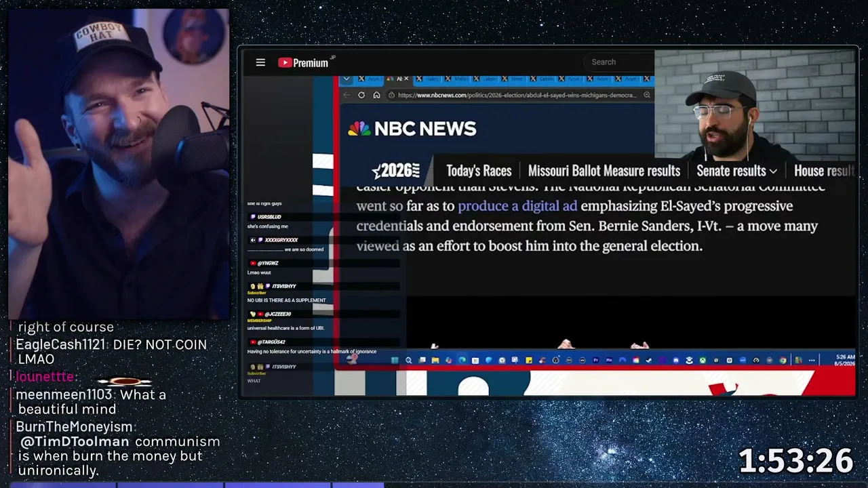Go to the browser home page
This screenshot has width=868, height=488.
pyautogui.click(x=376, y=96)
